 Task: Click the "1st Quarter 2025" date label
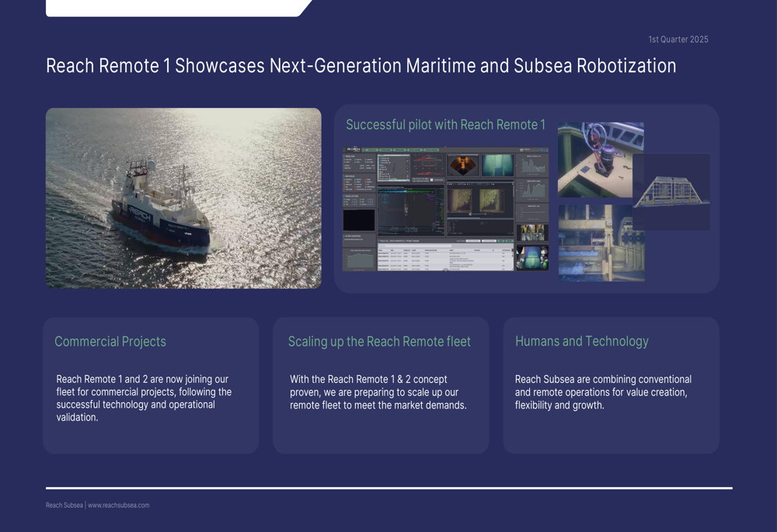click(678, 40)
